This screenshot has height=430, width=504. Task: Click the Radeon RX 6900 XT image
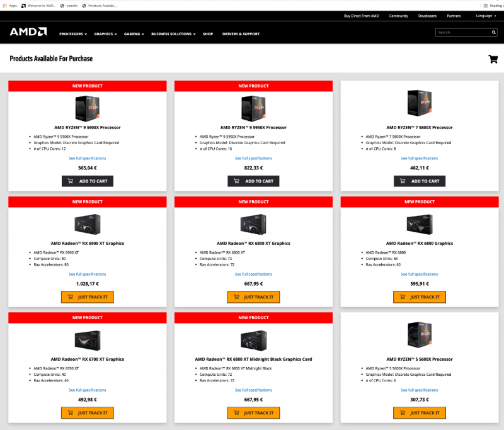coord(88,224)
